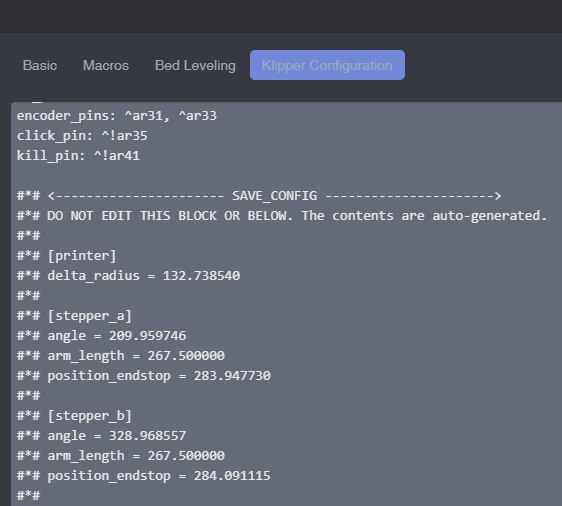
Task: Click the click_pin: ^!ar35 line
Action: [x=82, y=136]
